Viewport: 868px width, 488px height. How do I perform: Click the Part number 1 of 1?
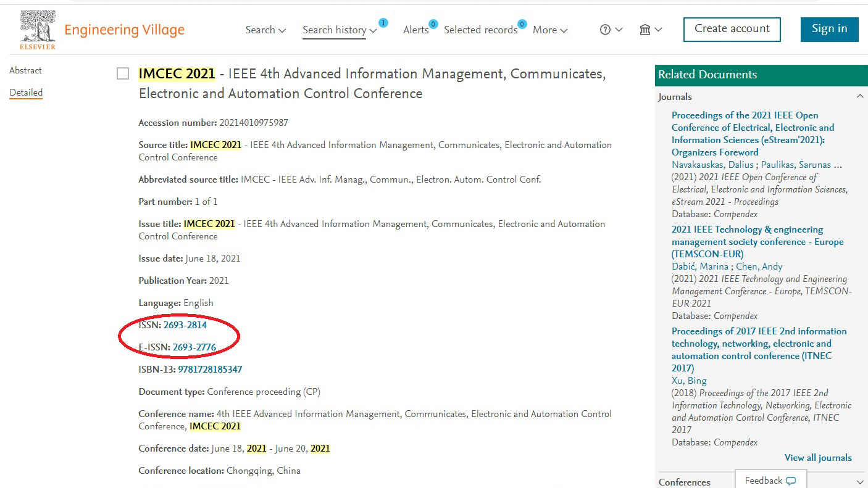(206, 202)
